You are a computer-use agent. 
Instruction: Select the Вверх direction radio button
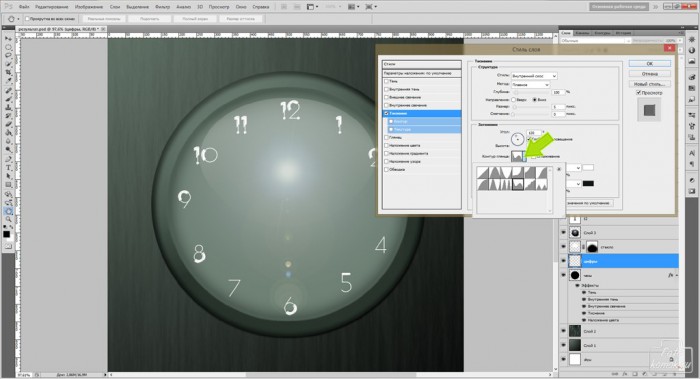point(514,100)
